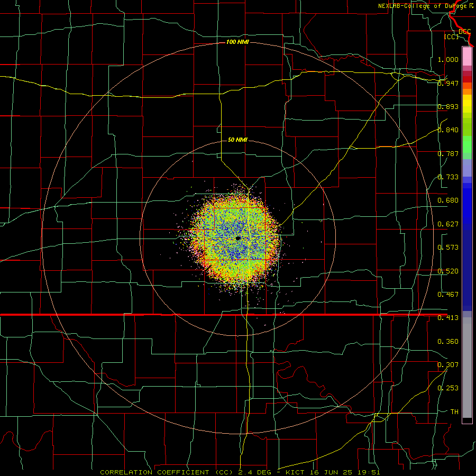Click the 0.893 scale value
The image size is (476, 476).
coord(448,106)
